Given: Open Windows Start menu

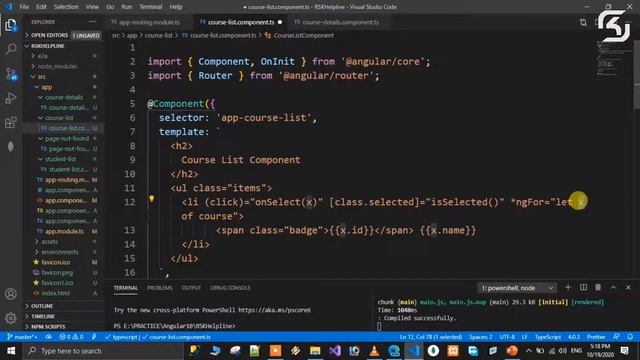Looking at the screenshot, I should (x=11, y=351).
